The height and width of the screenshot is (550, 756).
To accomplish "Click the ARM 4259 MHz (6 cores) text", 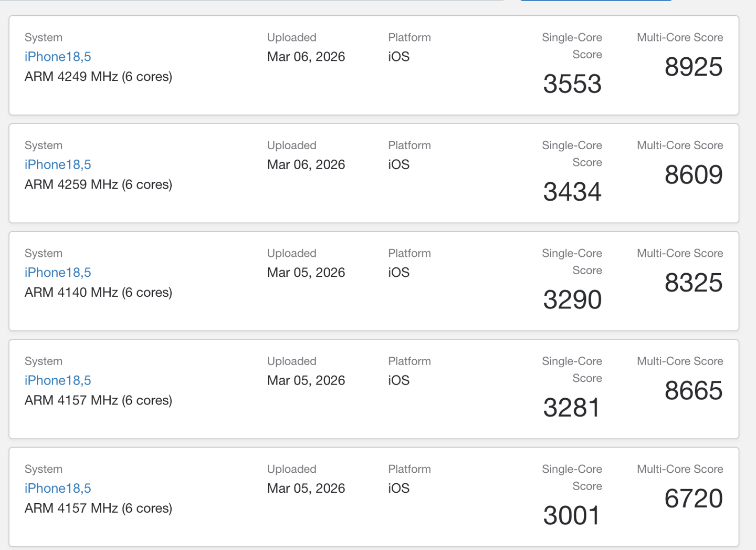I will [x=98, y=184].
